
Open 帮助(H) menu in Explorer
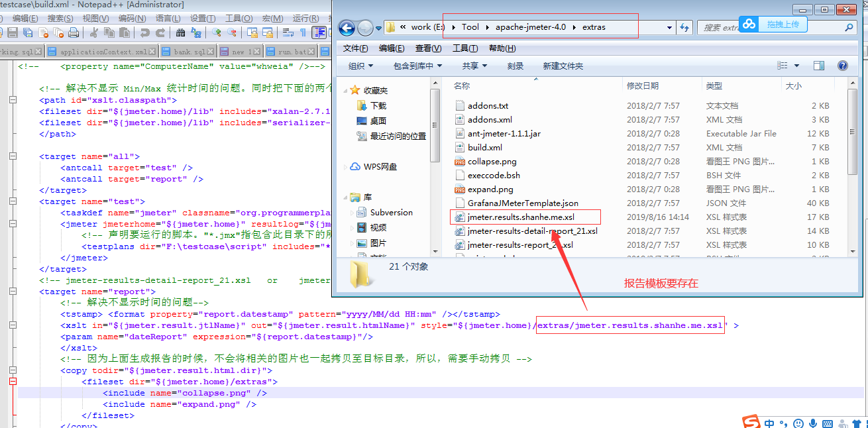click(502, 48)
